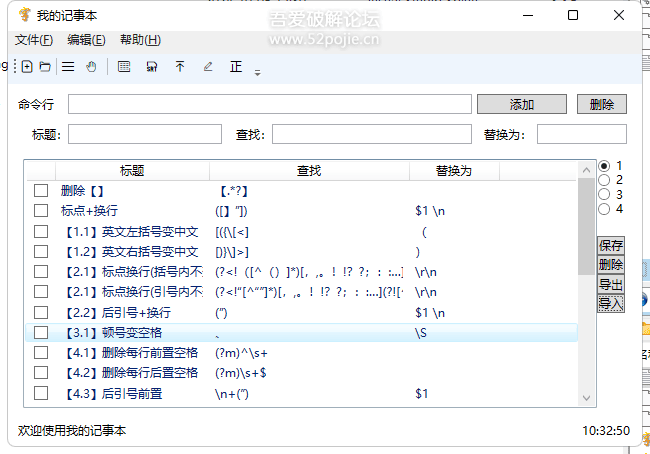Image resolution: width=650 pixels, height=454 pixels.
Task: Click the arrow-to-top toolbar icon
Action: tap(180, 66)
